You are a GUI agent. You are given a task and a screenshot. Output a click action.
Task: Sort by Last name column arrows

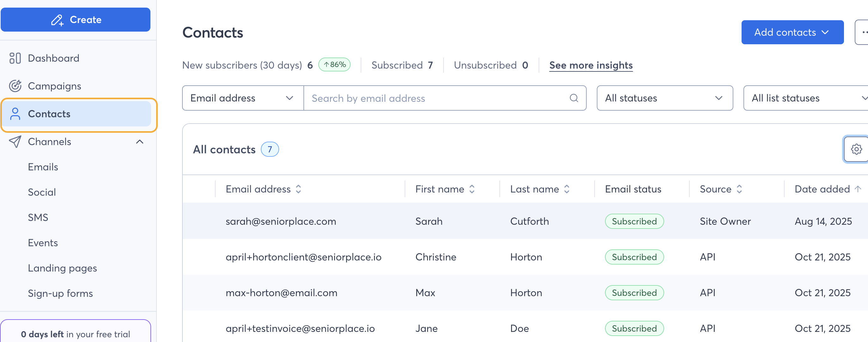click(566, 189)
